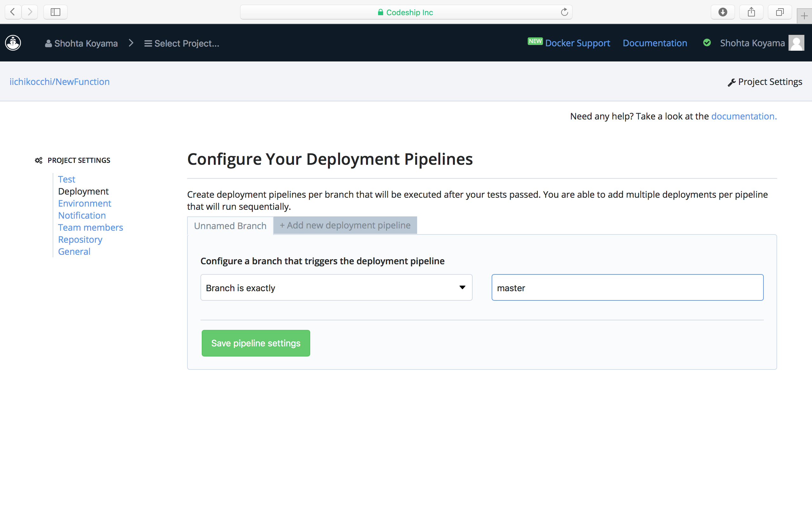Click the Codeship anchor logo
Viewport: 812px width, 507px height.
13,43
